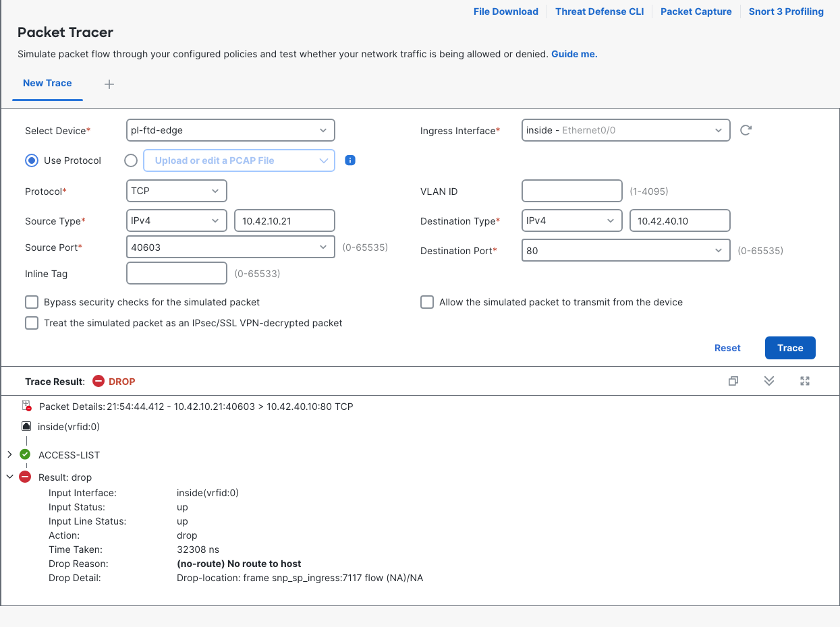Expand all trace phases with double-chevron icon
This screenshot has height=627, width=840.
tap(769, 381)
